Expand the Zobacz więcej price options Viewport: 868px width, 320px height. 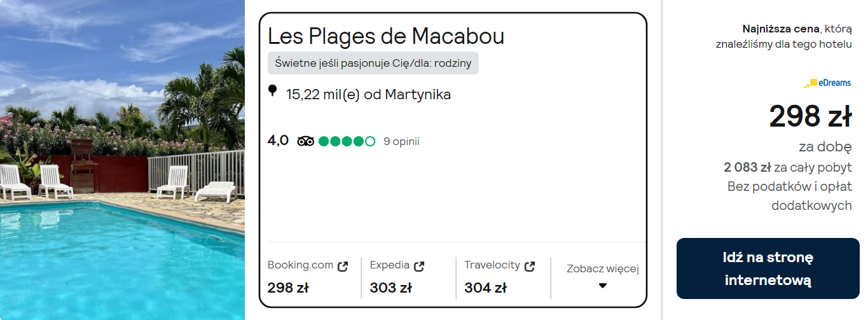click(602, 269)
